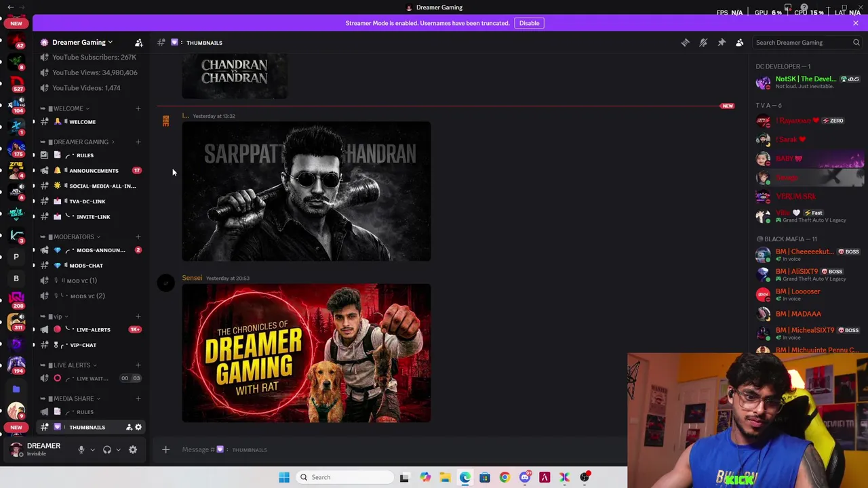Viewport: 868px width, 488px height.
Task: Open the Sarpatta Chandran thumbnail image
Action: click(307, 191)
